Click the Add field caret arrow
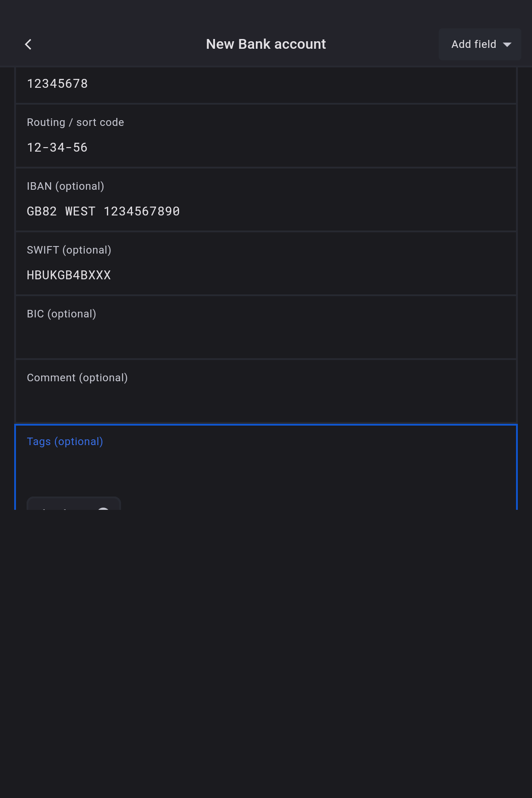This screenshot has width=532, height=798. point(507,45)
